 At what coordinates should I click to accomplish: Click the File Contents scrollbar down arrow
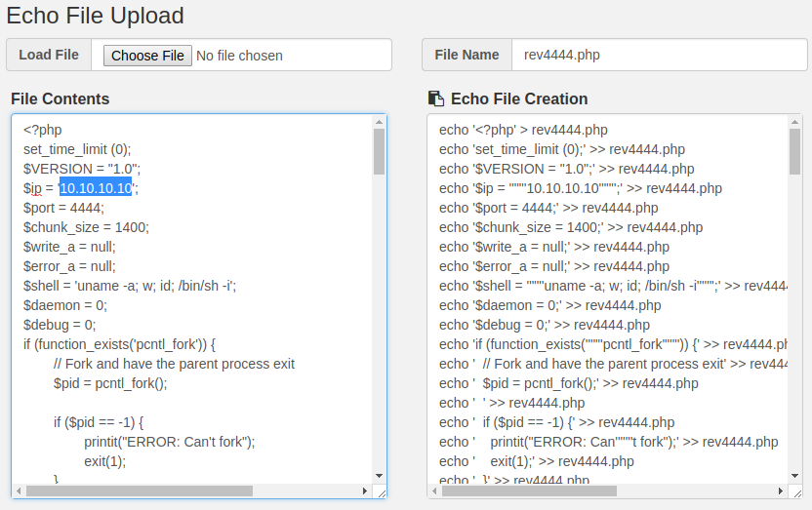(x=379, y=476)
